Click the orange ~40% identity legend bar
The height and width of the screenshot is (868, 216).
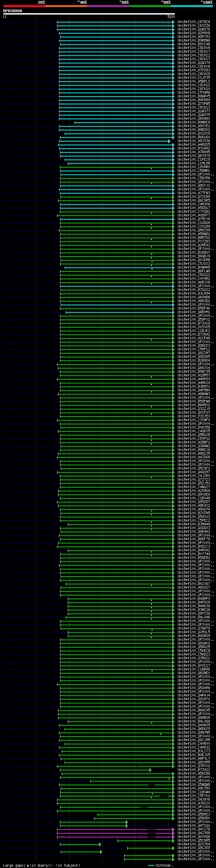(66, 6)
